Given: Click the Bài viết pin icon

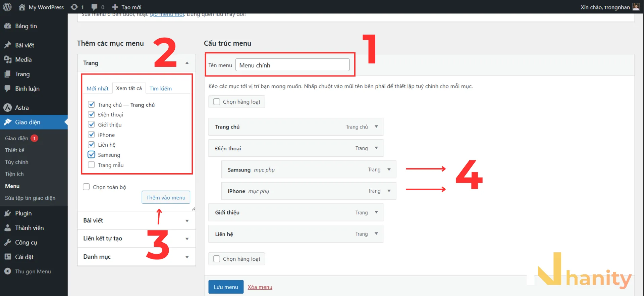Looking at the screenshot, I should (x=8, y=45).
